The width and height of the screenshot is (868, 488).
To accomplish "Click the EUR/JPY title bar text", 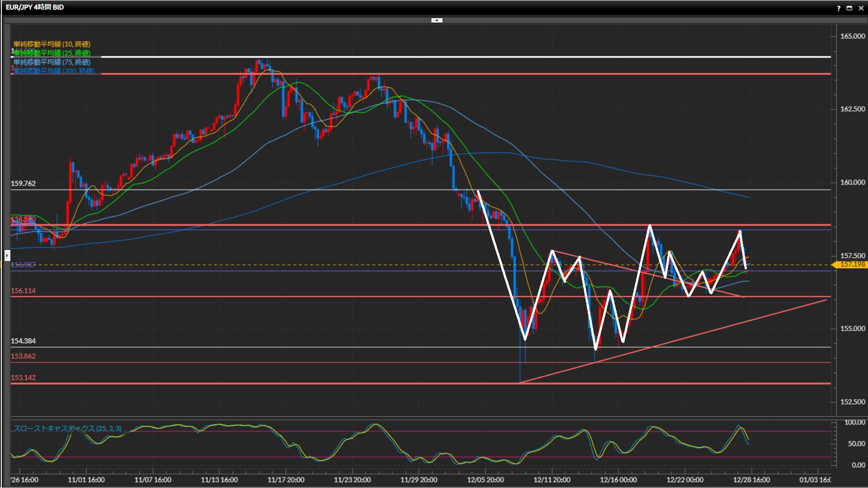I will click(x=35, y=7).
